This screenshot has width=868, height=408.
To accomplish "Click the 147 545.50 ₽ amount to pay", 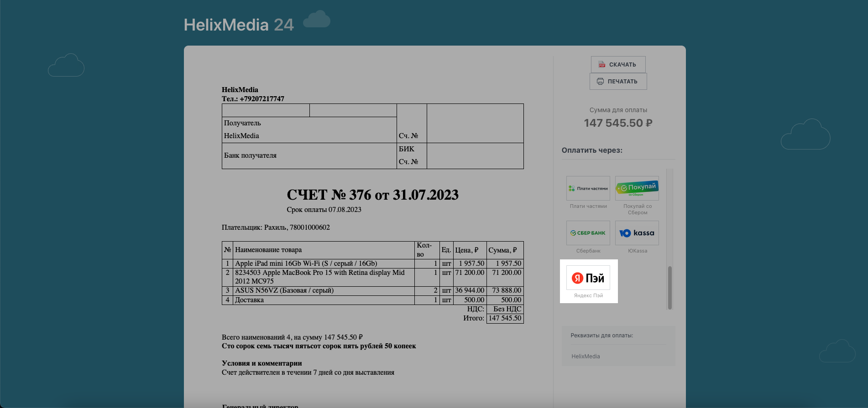I will tap(618, 123).
